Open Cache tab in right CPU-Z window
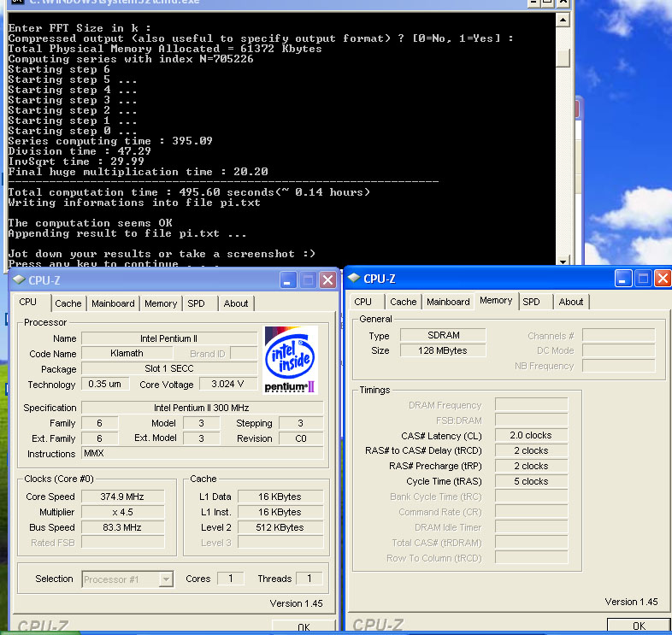The width and height of the screenshot is (672, 635). 404,302
